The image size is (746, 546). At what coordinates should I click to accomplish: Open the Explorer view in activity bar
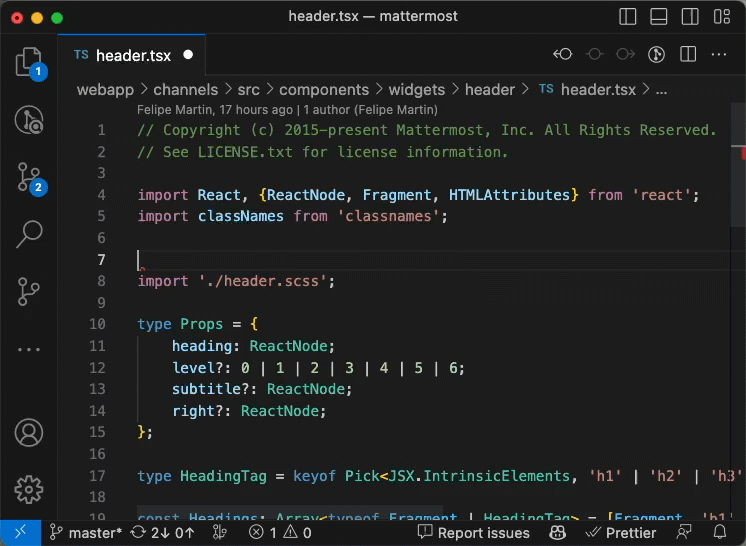coord(29,62)
